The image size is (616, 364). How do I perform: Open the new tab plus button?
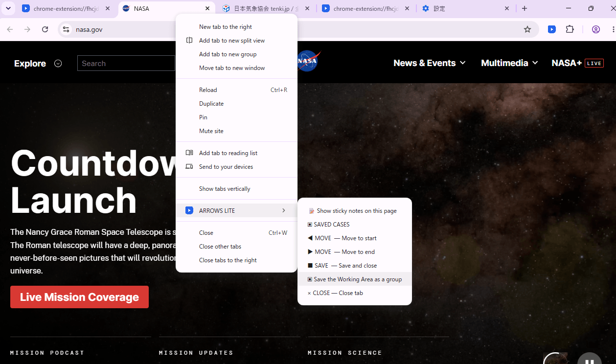coord(525,8)
